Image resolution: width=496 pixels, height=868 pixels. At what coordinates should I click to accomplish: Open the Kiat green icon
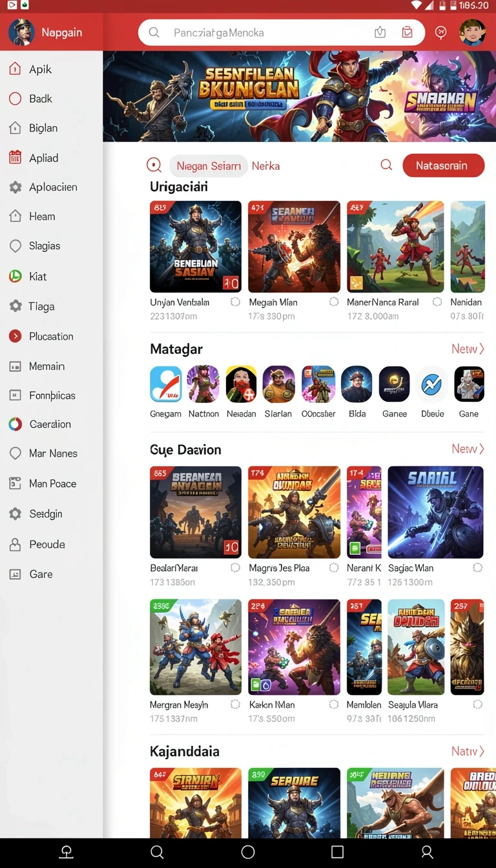tap(15, 276)
